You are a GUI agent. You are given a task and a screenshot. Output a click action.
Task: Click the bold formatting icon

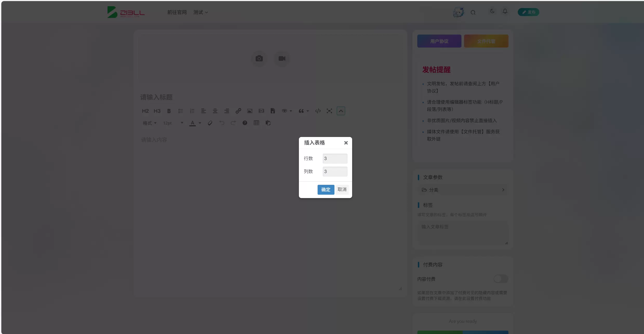pos(169,111)
